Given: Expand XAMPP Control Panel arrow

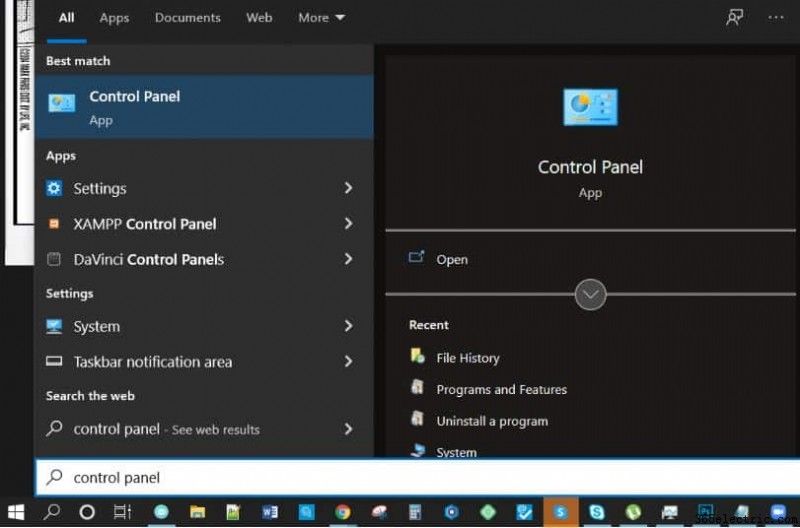Looking at the screenshot, I should coord(348,223).
